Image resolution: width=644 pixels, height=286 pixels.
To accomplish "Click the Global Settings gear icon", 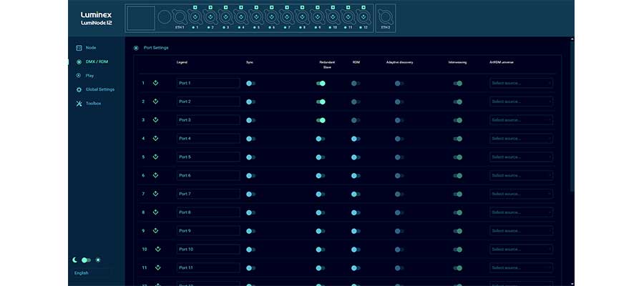I will [x=79, y=89].
